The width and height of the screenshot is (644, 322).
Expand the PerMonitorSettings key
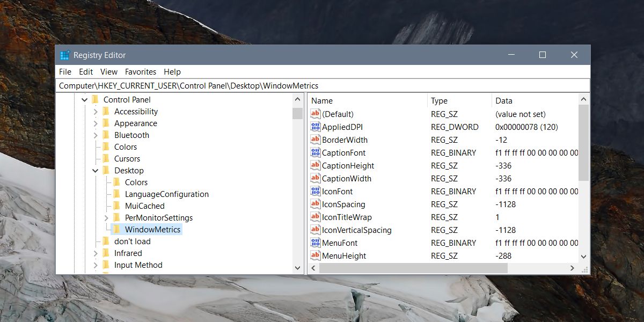tap(106, 218)
